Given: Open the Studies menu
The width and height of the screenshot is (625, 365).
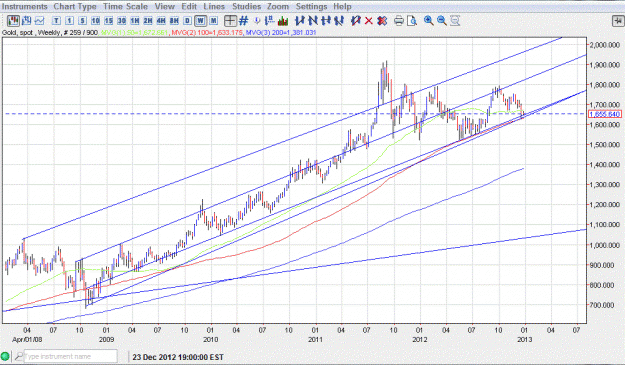Looking at the screenshot, I should [x=246, y=6].
